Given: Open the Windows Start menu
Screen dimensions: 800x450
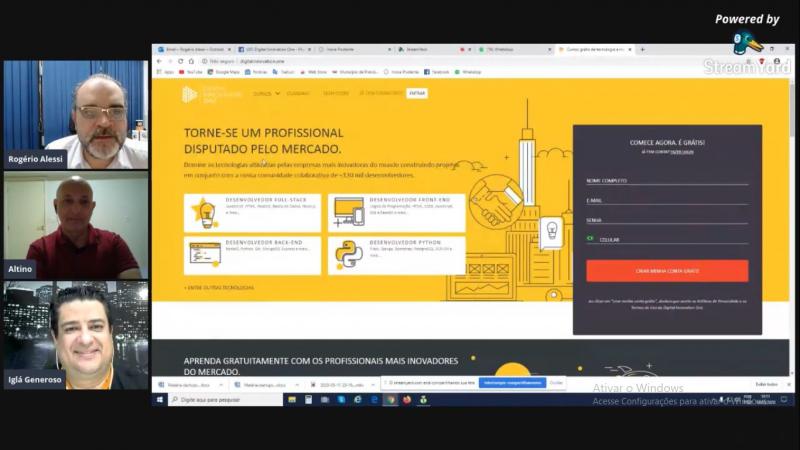Looking at the screenshot, I should pos(160,399).
